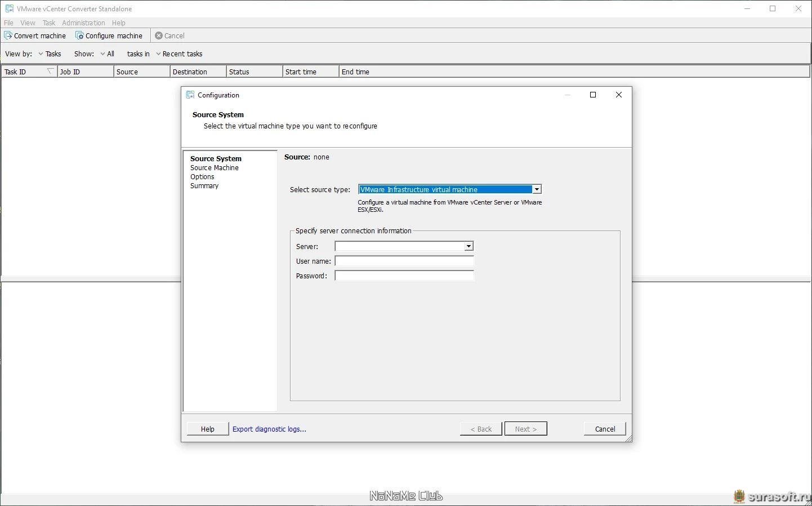Sort by the Job ID column header
The image size is (812, 506).
pyautogui.click(x=86, y=72)
